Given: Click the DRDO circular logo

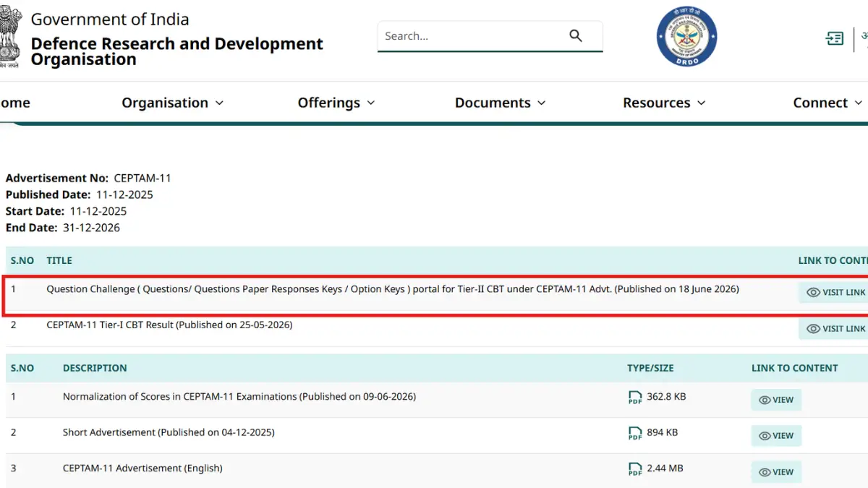Looking at the screenshot, I should click(686, 37).
